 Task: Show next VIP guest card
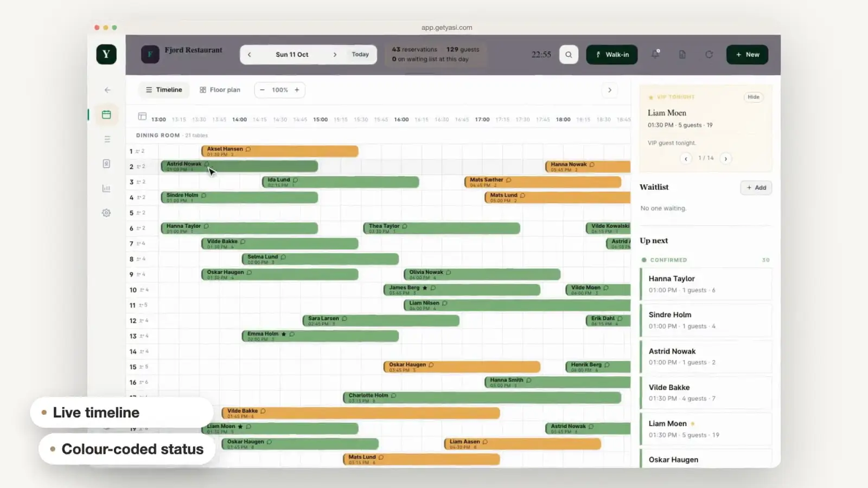click(726, 158)
